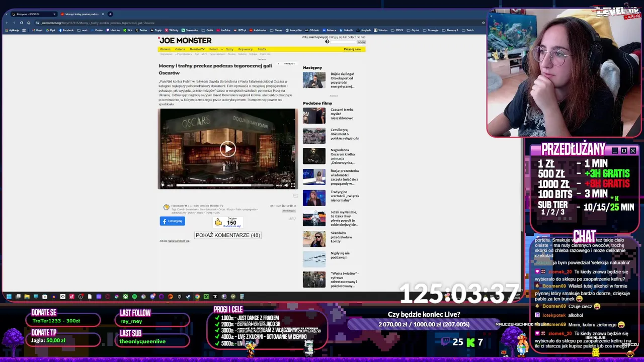Image resolution: width=644 pixels, height=362 pixels.
Task: Reload the page with browser refresh icon
Action: click(x=21, y=23)
